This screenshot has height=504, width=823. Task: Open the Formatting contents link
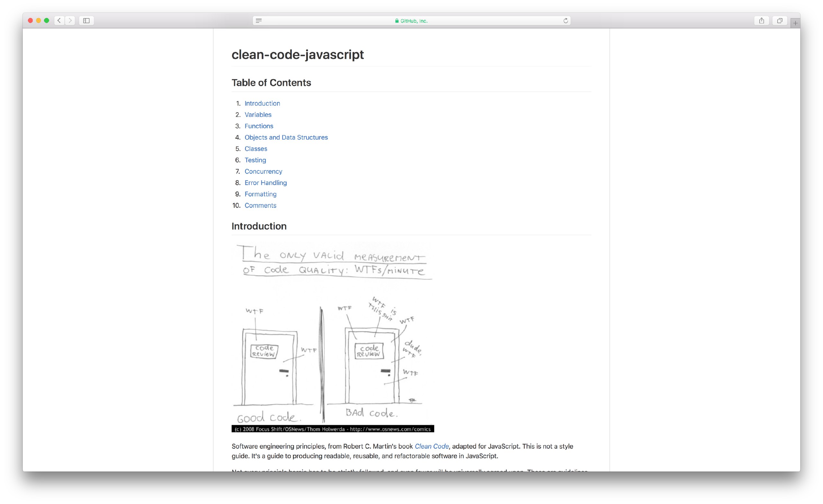click(x=260, y=194)
